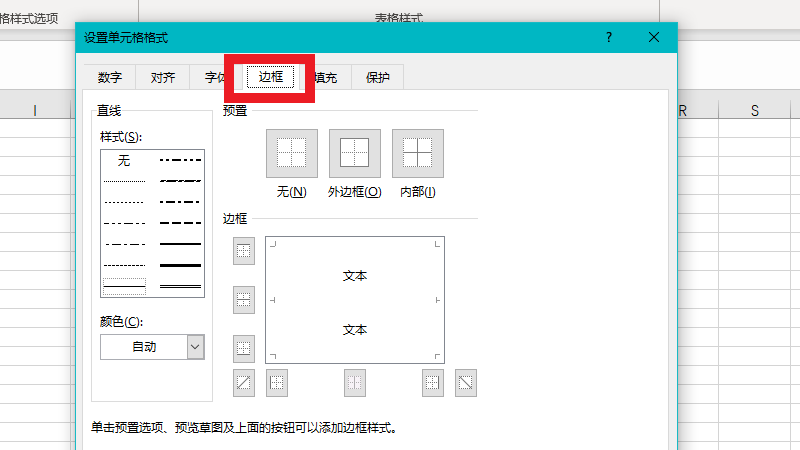800x450 pixels.
Task: Add diagonal-up border line
Action: click(244, 381)
